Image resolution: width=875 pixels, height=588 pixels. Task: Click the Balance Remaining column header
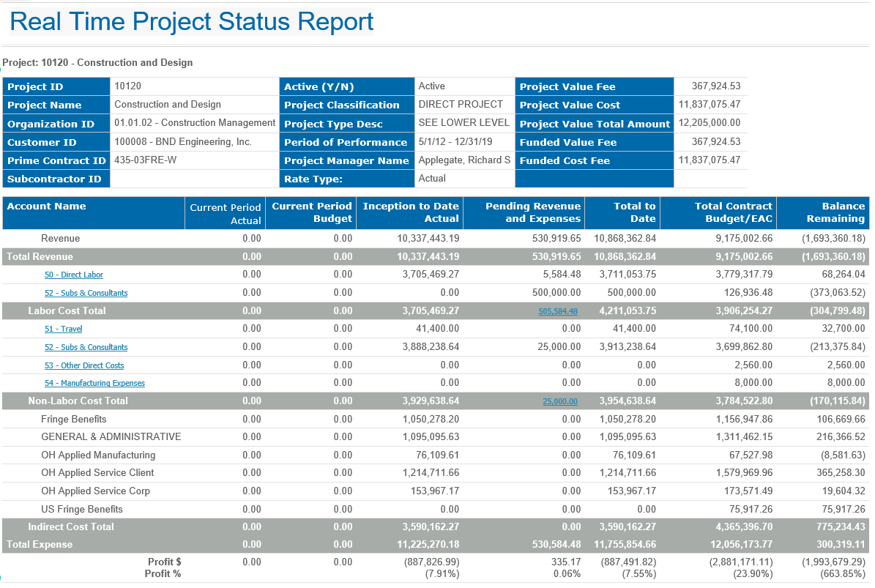(x=835, y=212)
